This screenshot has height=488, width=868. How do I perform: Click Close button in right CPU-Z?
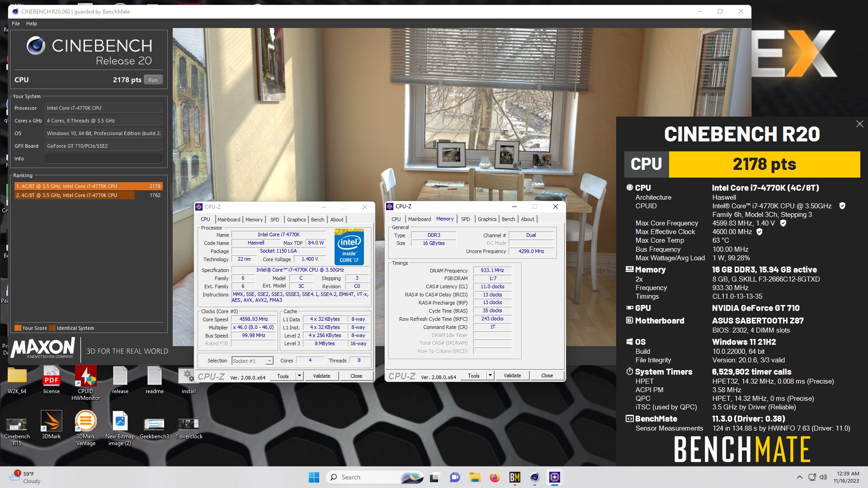pyautogui.click(x=547, y=375)
